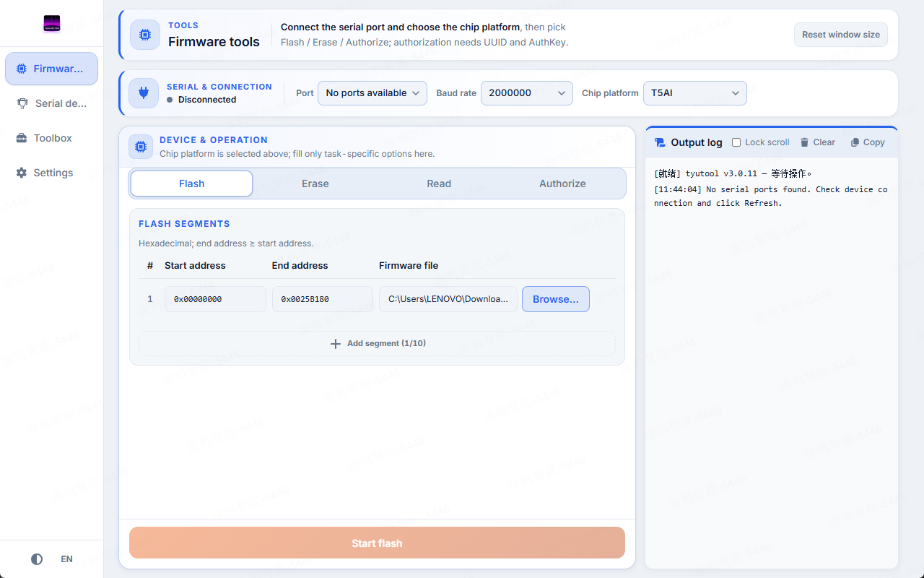Open the Firmware tools sidebar item

51,69
